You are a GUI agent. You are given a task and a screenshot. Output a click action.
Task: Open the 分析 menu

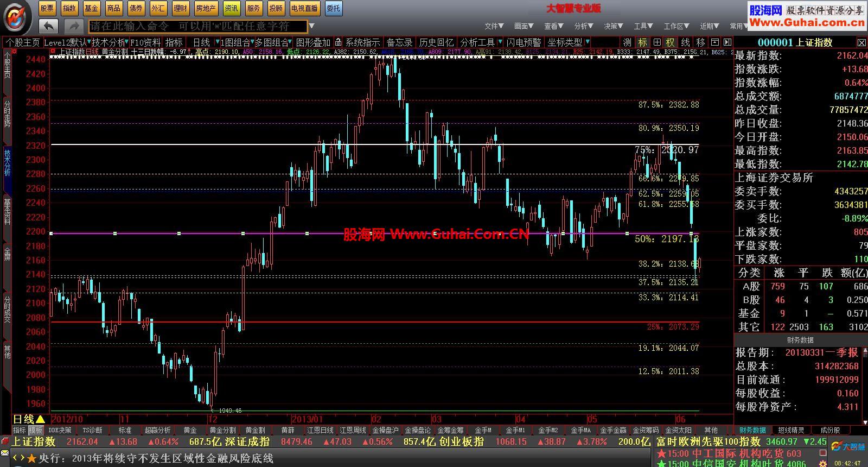click(x=584, y=26)
